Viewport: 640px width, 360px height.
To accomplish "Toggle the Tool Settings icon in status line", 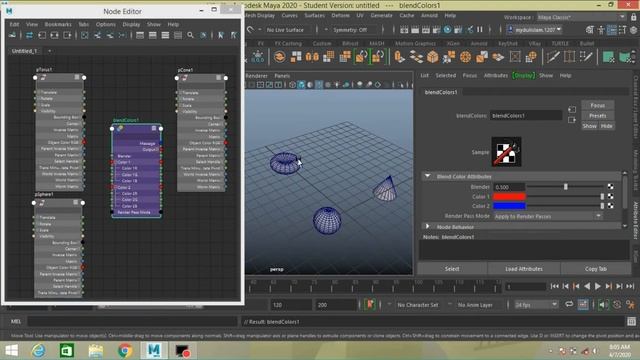I will pyautogui.click(x=622, y=29).
